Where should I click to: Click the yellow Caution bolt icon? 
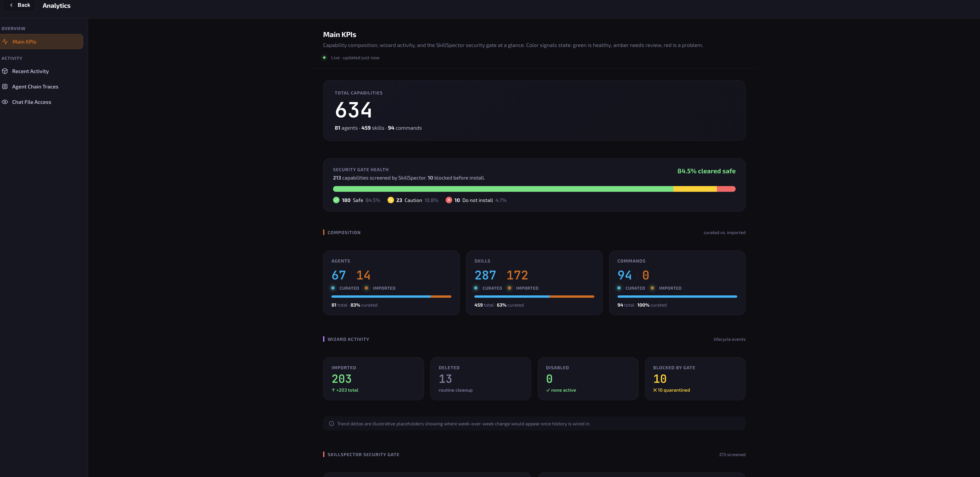[390, 200]
